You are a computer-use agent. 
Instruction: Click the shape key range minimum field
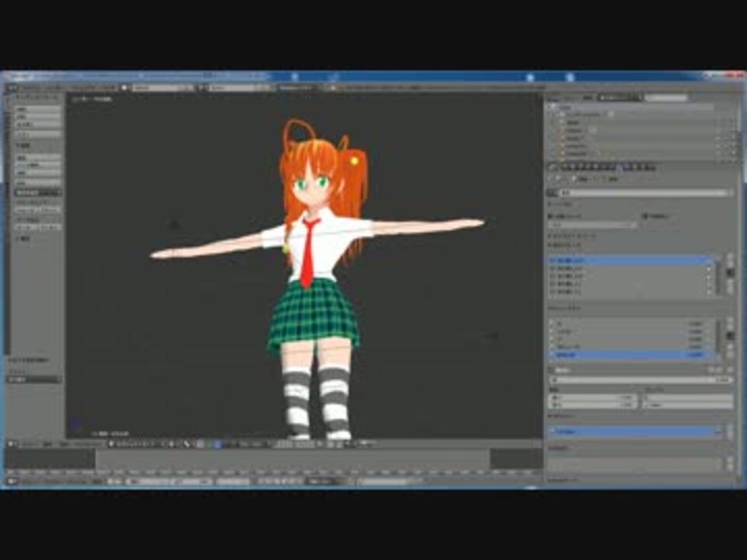(x=593, y=397)
